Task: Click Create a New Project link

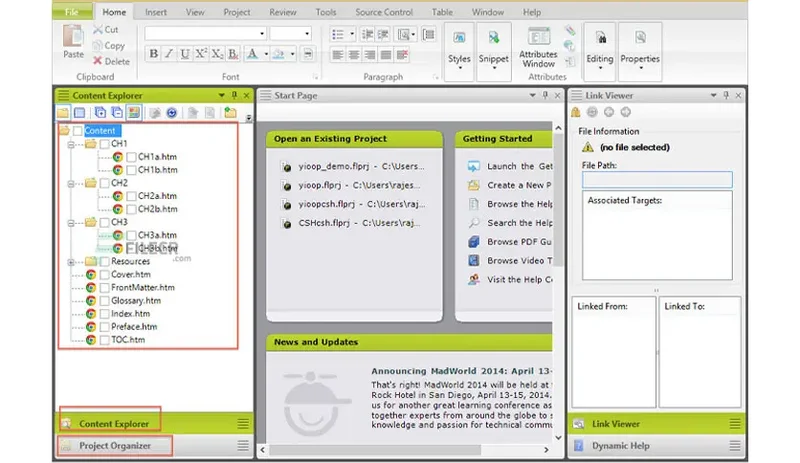Action: [519, 185]
